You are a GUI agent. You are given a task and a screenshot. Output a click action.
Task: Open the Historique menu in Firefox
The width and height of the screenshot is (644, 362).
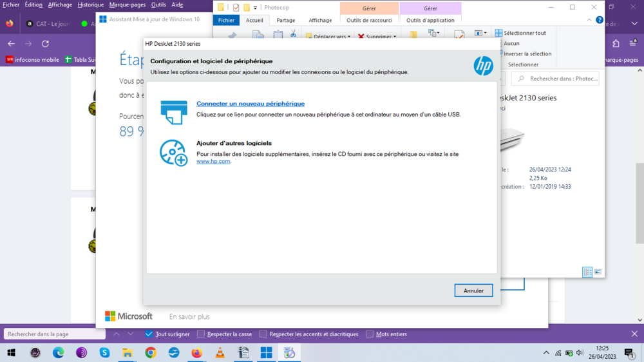(90, 5)
